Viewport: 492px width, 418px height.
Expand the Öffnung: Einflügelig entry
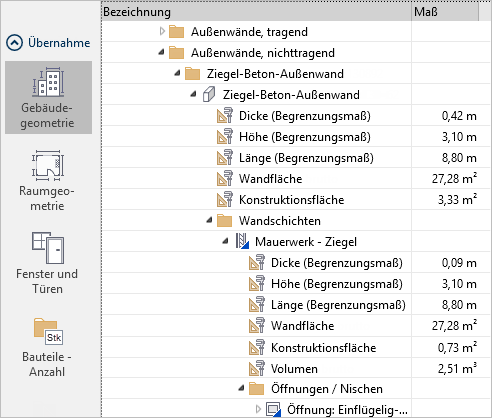(258, 409)
